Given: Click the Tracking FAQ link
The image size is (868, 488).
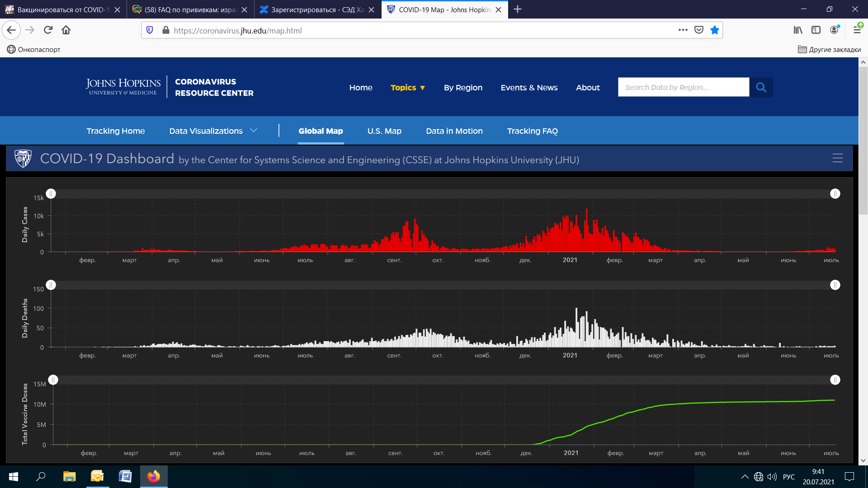Looking at the screenshot, I should 532,131.
